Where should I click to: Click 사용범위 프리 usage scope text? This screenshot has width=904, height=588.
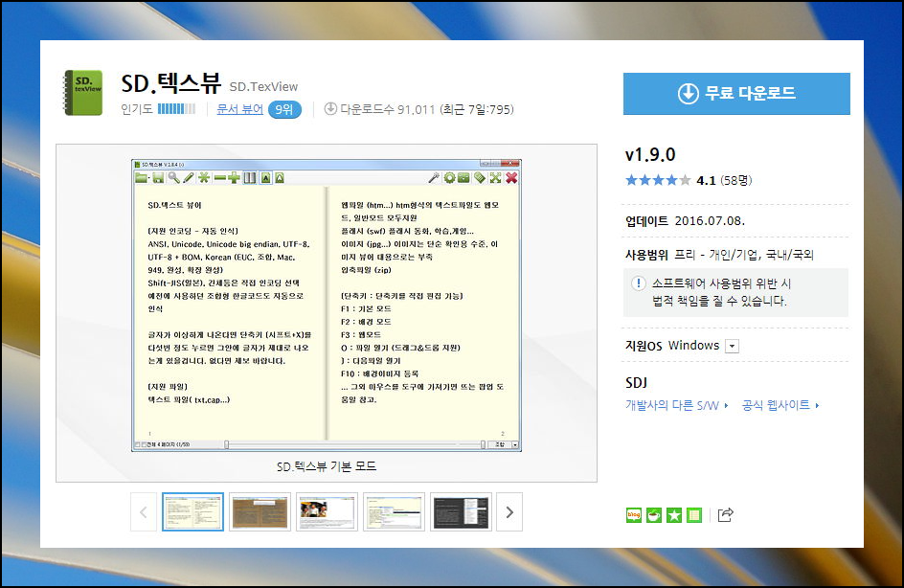click(719, 254)
